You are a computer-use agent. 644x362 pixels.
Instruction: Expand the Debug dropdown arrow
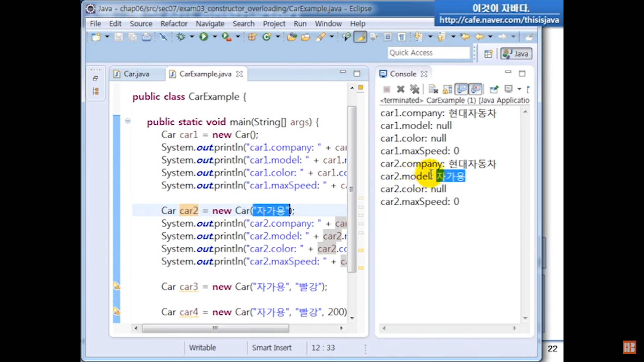pyautogui.click(x=192, y=37)
